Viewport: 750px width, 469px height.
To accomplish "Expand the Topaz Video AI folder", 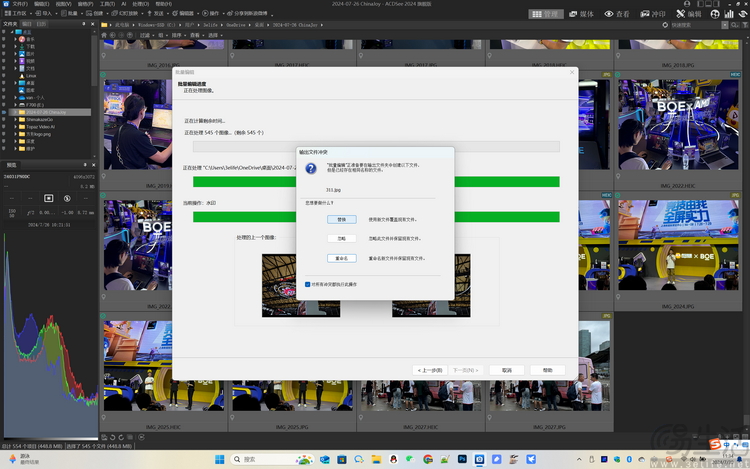I will coord(15,127).
